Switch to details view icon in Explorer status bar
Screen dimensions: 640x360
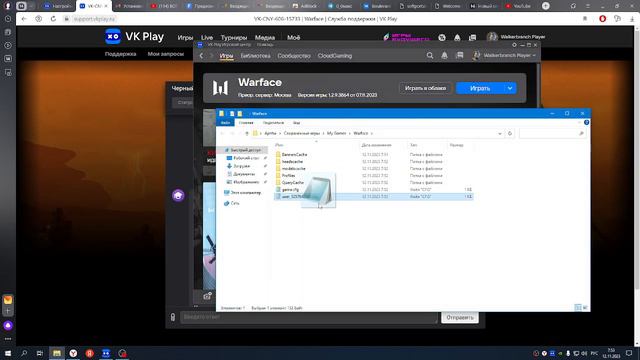[578, 308]
